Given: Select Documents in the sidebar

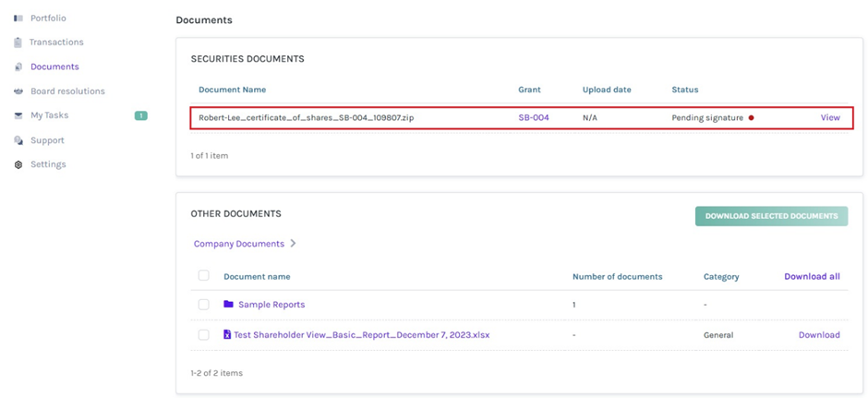Looking at the screenshot, I should click(x=54, y=67).
